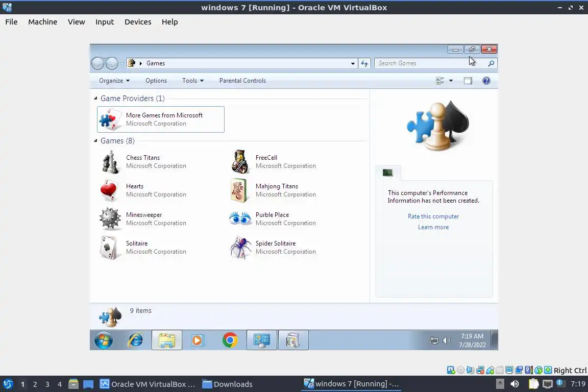Select the Hearts game icon

point(109,190)
